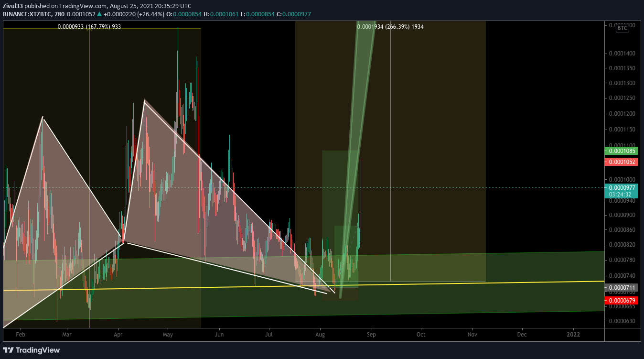
Task: Click the 0.0000860 price axis label
Action: point(622,230)
